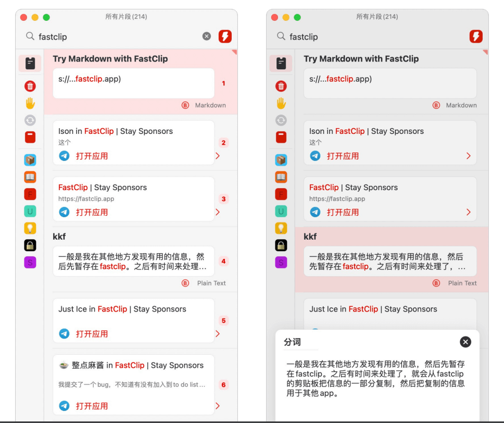Click the gray sync icon in right window sidebar
The image size is (504, 423).
(x=281, y=120)
